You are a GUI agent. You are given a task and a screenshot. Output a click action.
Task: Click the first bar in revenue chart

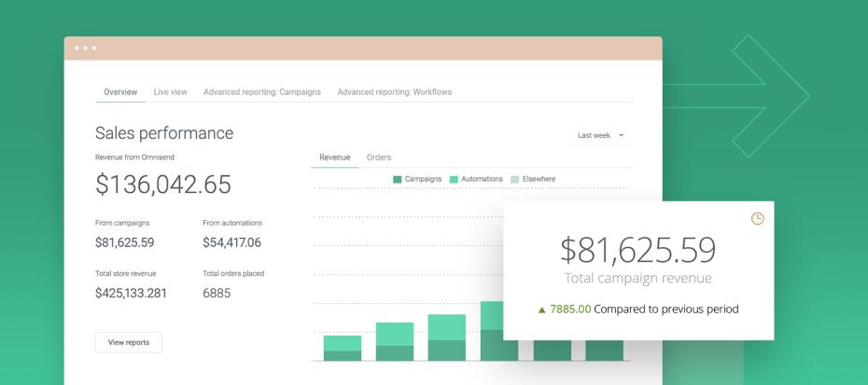click(x=342, y=348)
